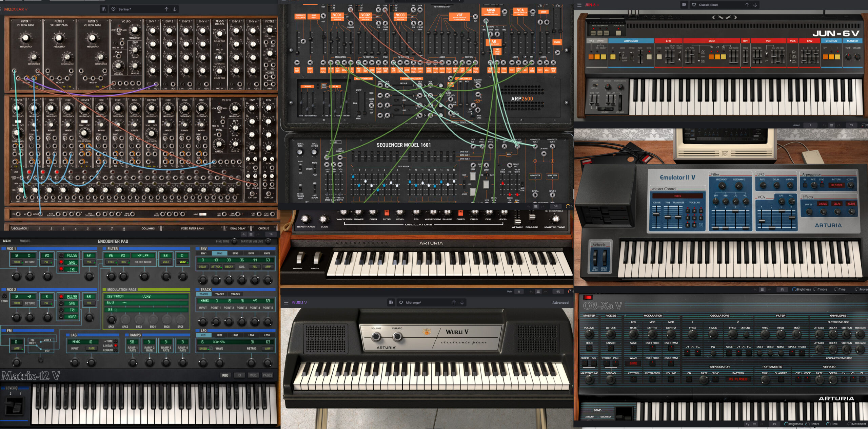Open the Modular V preset library icon

tap(104, 9)
